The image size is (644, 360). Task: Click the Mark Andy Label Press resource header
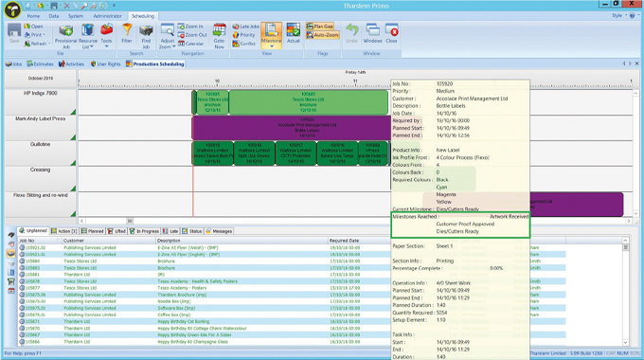(40, 128)
